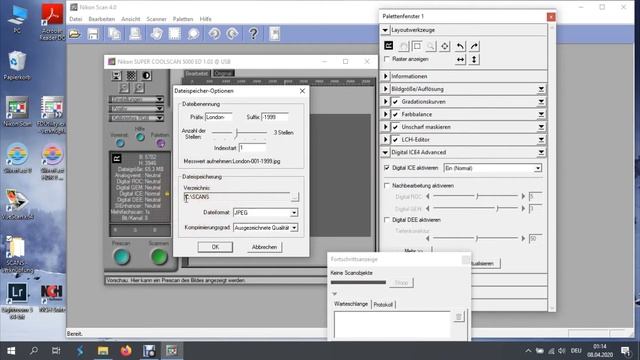Image resolution: width=640 pixels, height=360 pixels.
Task: Enable the Raster anzeigen checkbox
Action: point(387,59)
